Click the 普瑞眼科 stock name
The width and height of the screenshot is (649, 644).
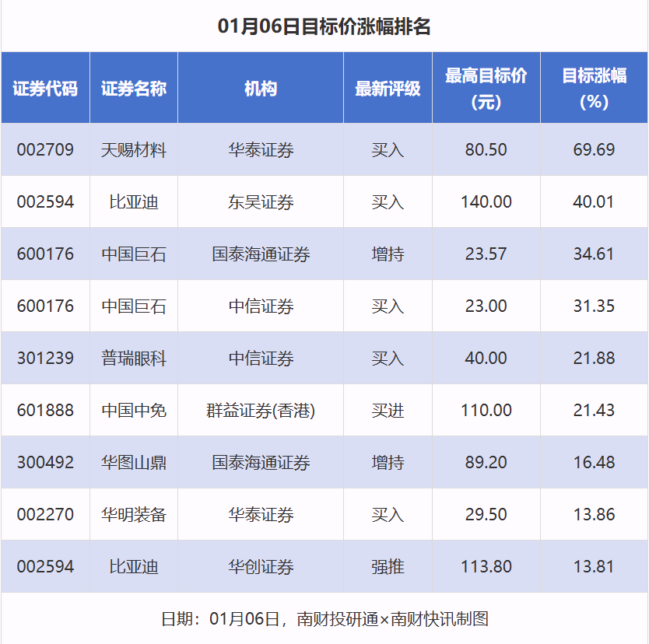134,359
